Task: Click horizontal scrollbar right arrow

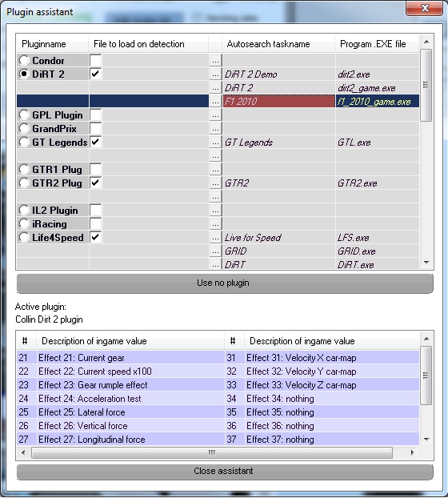Action: [412, 452]
